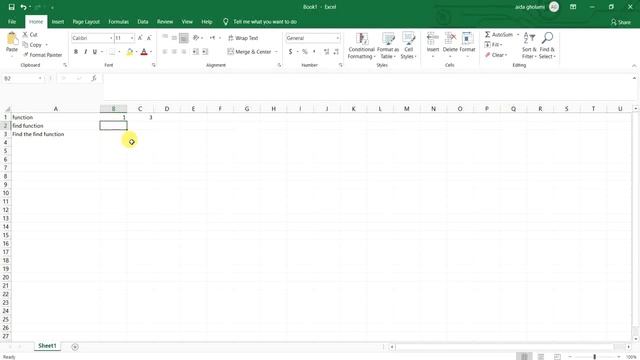This screenshot has width=640, height=360.
Task: Decrease decimal places
Action: coord(336,52)
